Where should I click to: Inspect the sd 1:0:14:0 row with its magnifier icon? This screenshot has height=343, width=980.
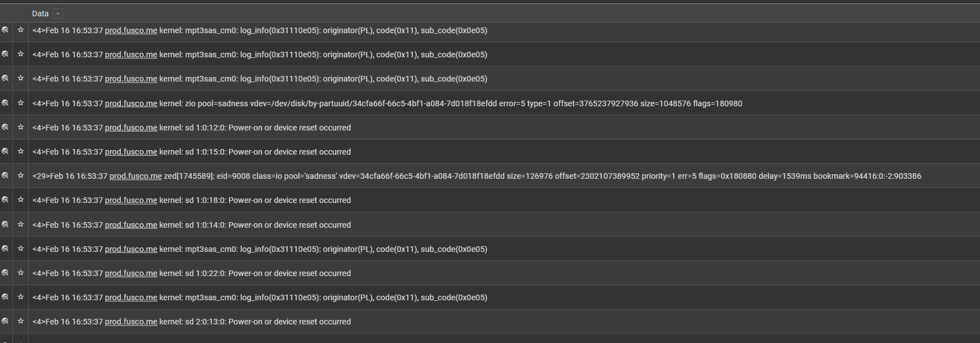(x=6, y=224)
